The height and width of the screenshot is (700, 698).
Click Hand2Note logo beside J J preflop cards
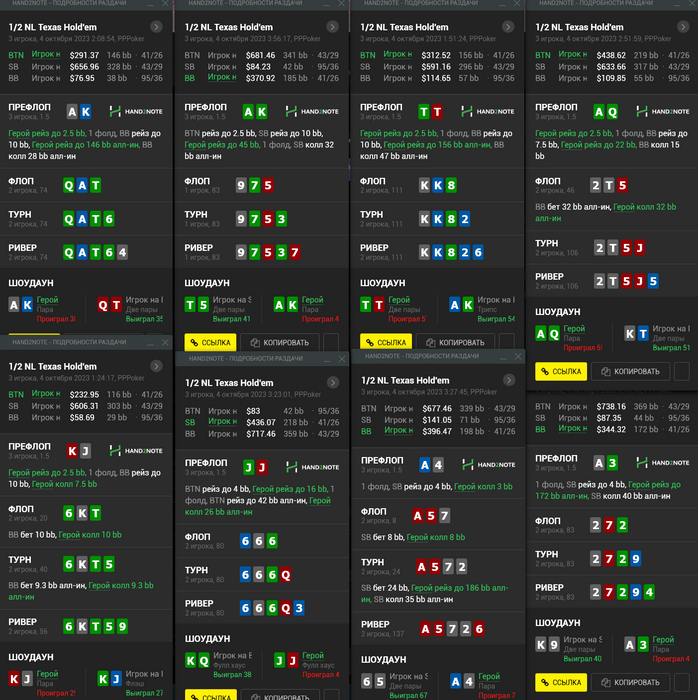pyautogui.click(x=312, y=467)
